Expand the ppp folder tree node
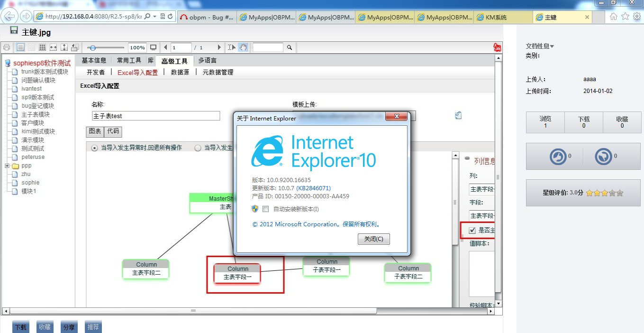 coord(7,166)
